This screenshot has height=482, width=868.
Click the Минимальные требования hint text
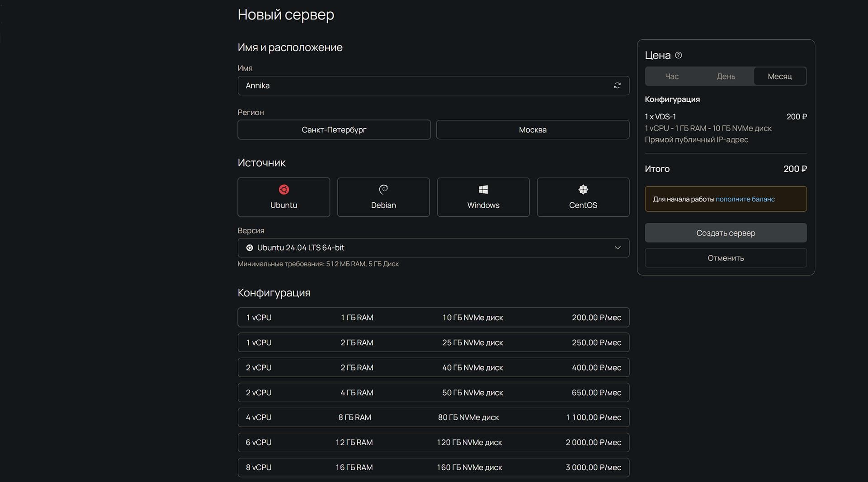click(x=318, y=264)
